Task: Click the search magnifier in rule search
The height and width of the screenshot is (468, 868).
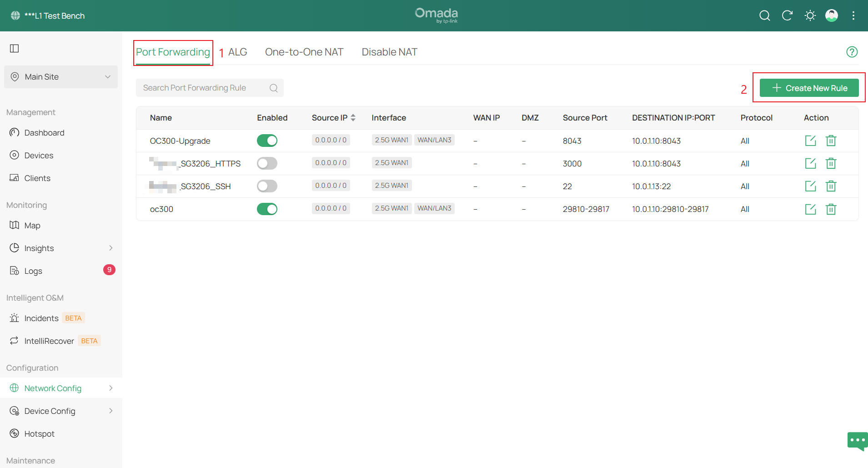Action: click(273, 88)
